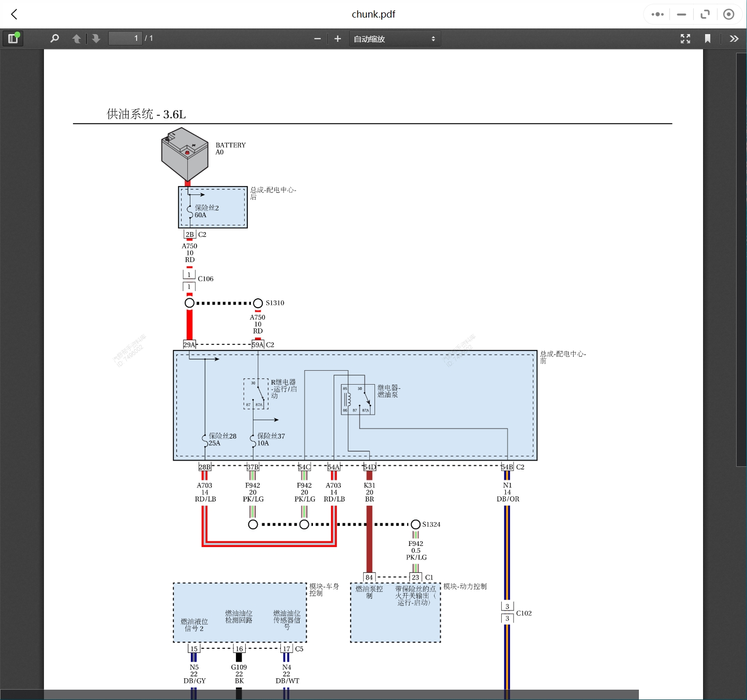Click the bookmark current view icon
This screenshot has height=700, width=747.
[708, 39]
